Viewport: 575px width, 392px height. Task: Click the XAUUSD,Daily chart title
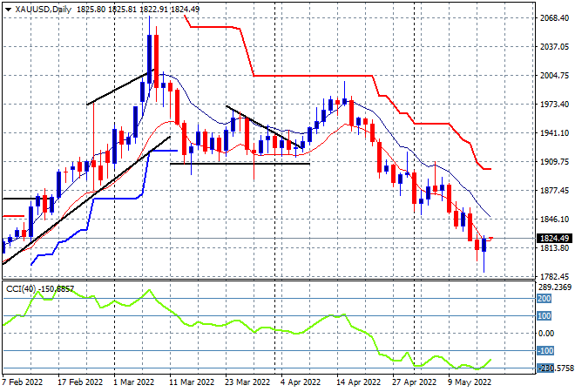click(44, 10)
